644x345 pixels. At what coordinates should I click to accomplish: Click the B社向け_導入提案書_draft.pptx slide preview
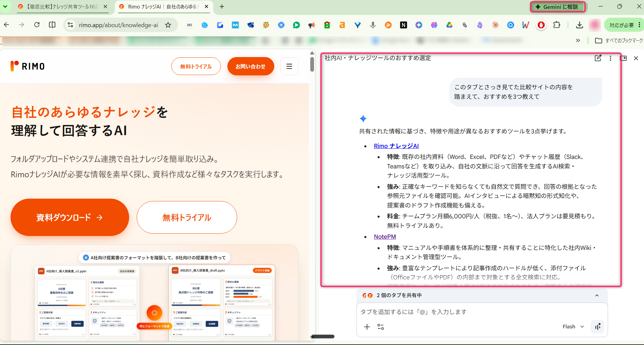click(x=222, y=302)
